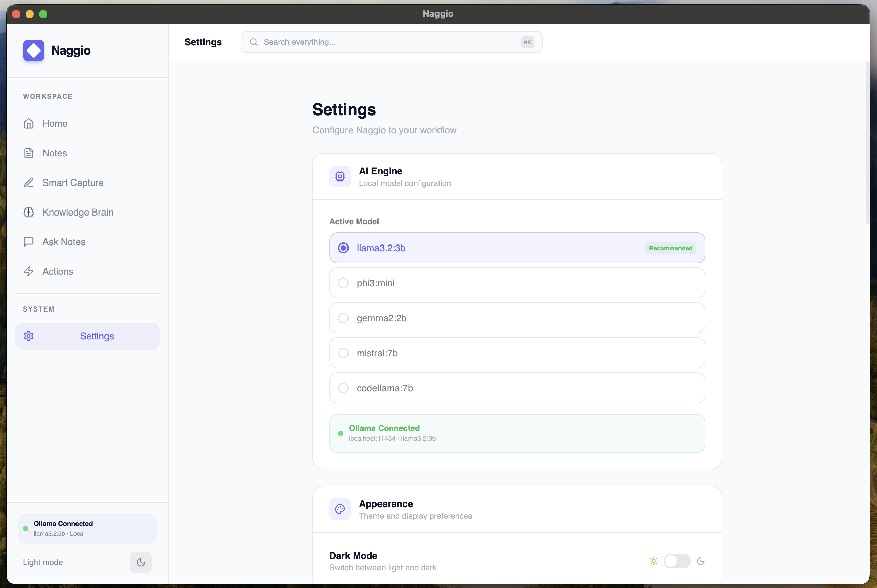The image size is (877, 588).
Task: Click the moon icon button beside Light mode
Action: [x=141, y=562]
